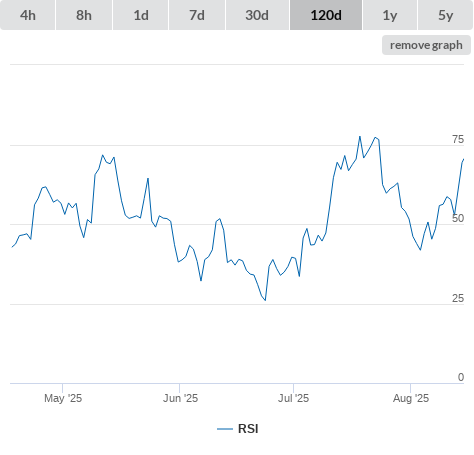Screen dimensions: 474x455
Task: Click the Jul '25 axis label
Action: [x=294, y=398]
